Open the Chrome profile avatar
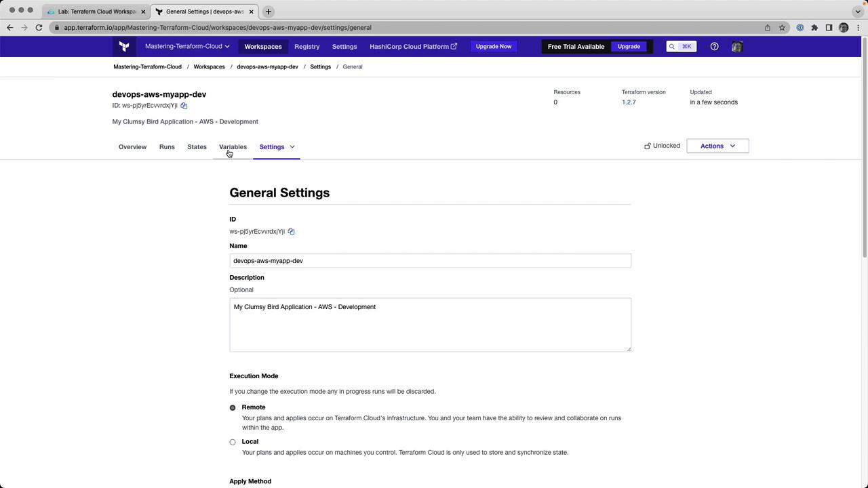The width and height of the screenshot is (868, 488). coord(844,28)
